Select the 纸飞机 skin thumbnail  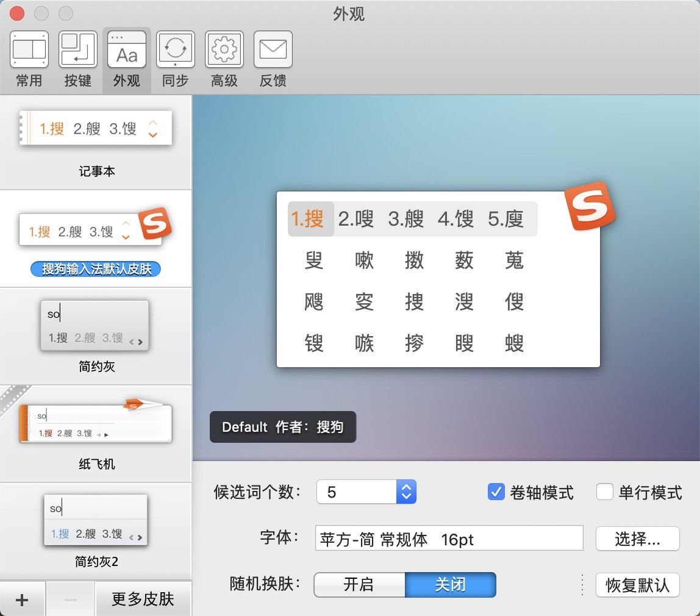pyautogui.click(x=96, y=420)
